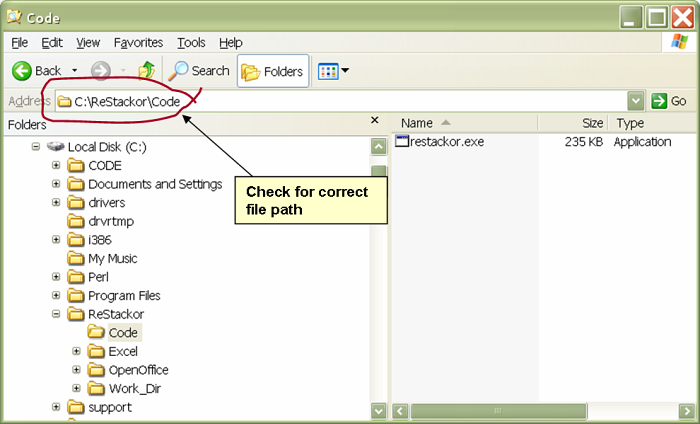Open the Favorites menu
The image size is (700, 424).
click(138, 43)
